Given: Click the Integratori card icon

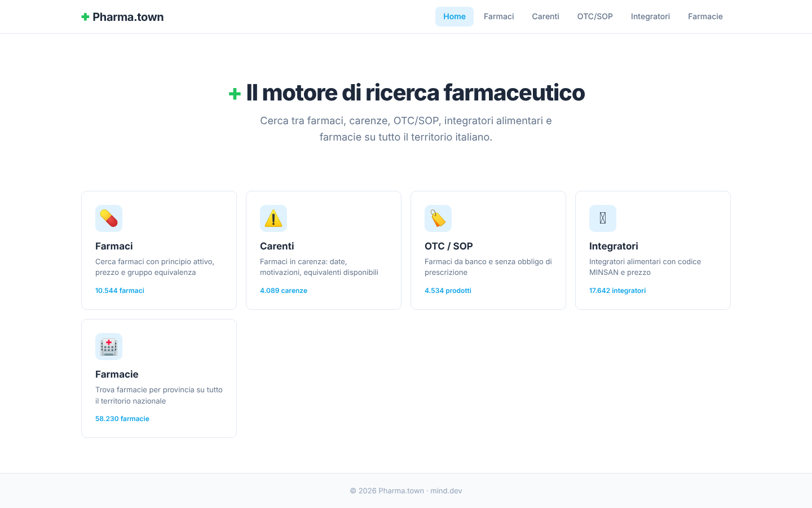Looking at the screenshot, I should pyautogui.click(x=603, y=218).
